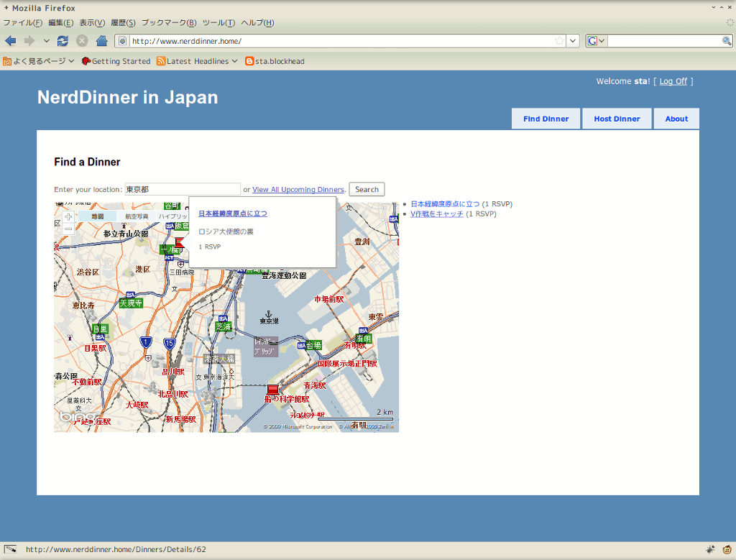
Task: Click the magnifier search icon in search bar
Action: pos(727,41)
